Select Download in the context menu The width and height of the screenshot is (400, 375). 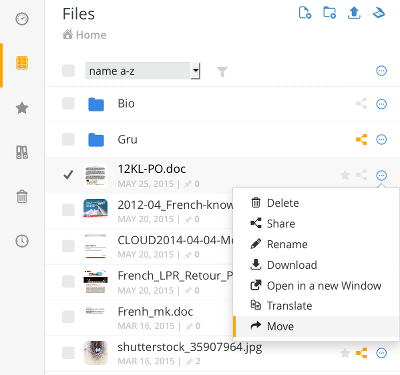(x=316, y=265)
